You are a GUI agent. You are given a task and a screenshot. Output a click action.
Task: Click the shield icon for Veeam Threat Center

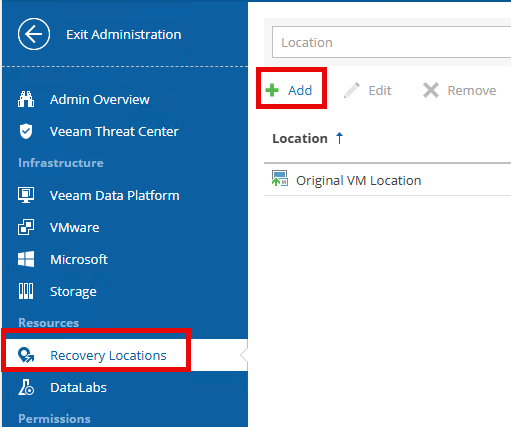coord(26,131)
